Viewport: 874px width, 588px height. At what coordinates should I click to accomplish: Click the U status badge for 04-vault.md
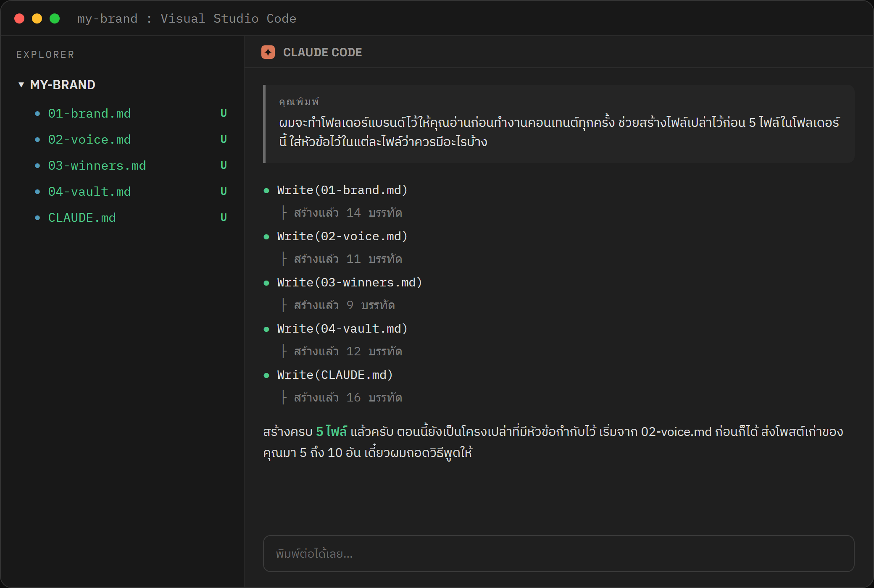[x=224, y=192]
